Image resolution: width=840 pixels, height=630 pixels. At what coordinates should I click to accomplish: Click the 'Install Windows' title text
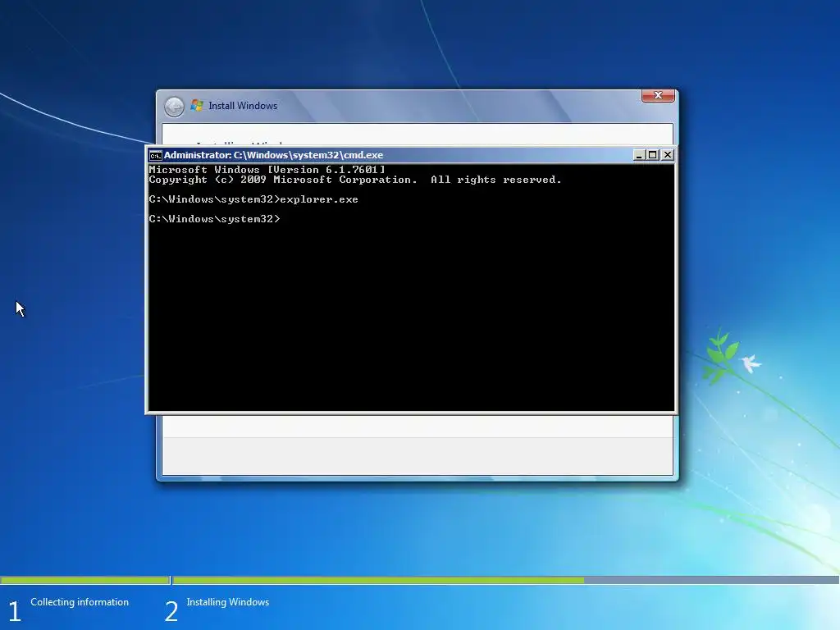click(x=243, y=106)
